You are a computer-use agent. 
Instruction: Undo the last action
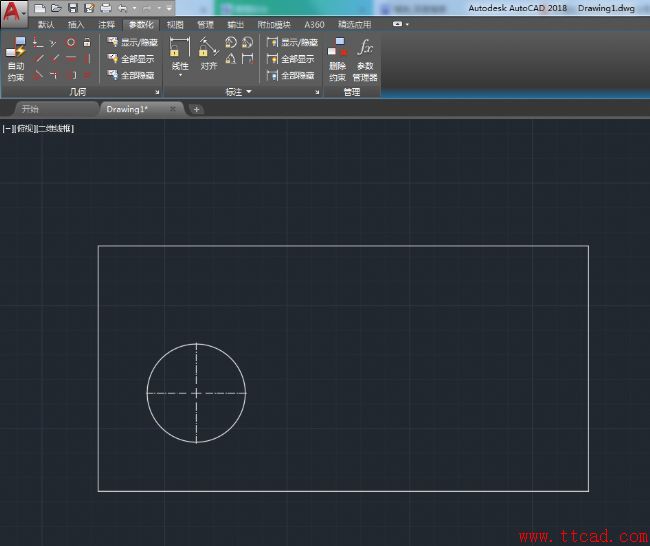point(123,8)
